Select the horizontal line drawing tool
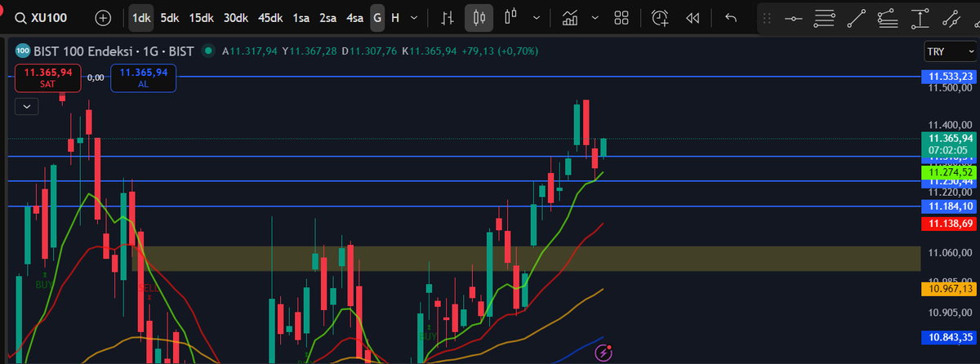This screenshot has height=364, width=980. tap(792, 17)
